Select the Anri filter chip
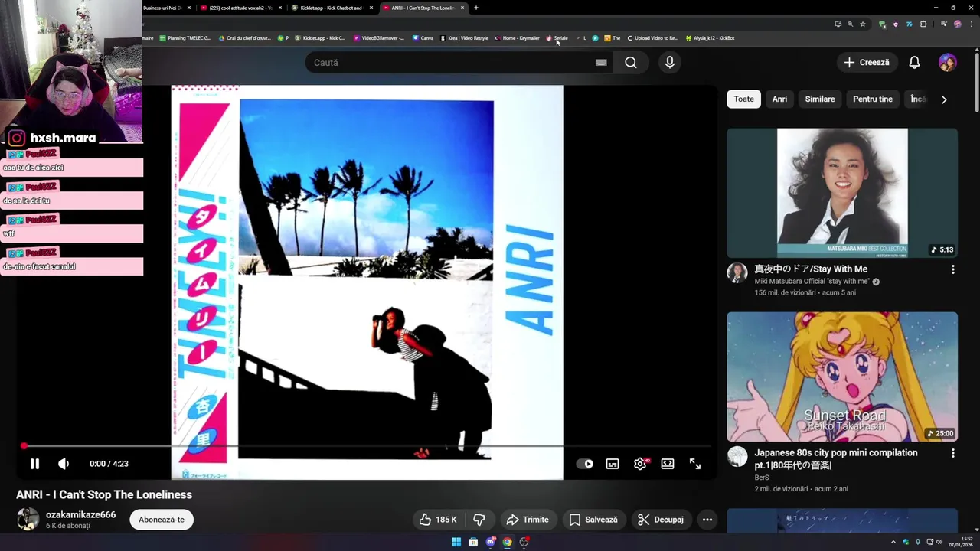The image size is (980, 551). pyautogui.click(x=779, y=99)
